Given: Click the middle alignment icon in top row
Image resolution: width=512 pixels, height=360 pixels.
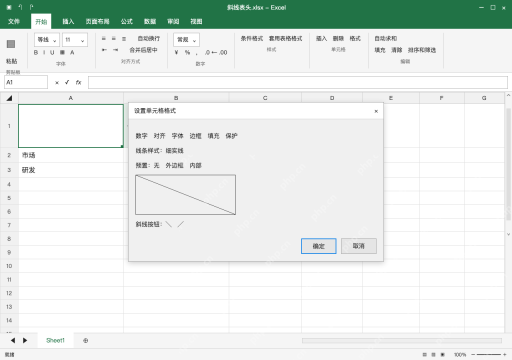Looking at the screenshot, I should pos(114,39).
